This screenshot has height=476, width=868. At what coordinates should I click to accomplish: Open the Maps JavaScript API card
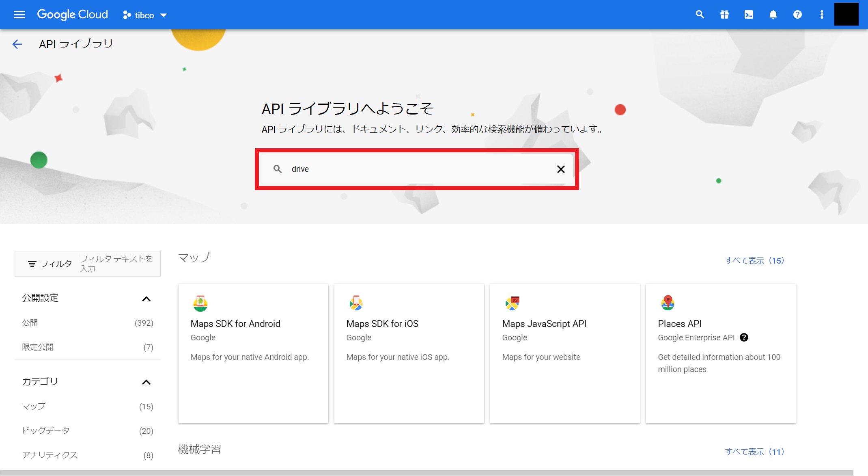coord(565,353)
